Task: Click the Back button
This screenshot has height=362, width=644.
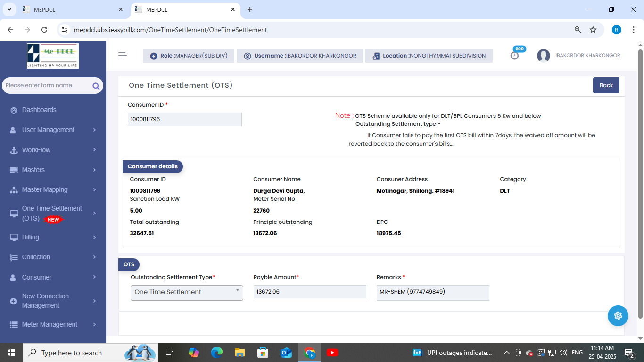Action: (x=606, y=85)
